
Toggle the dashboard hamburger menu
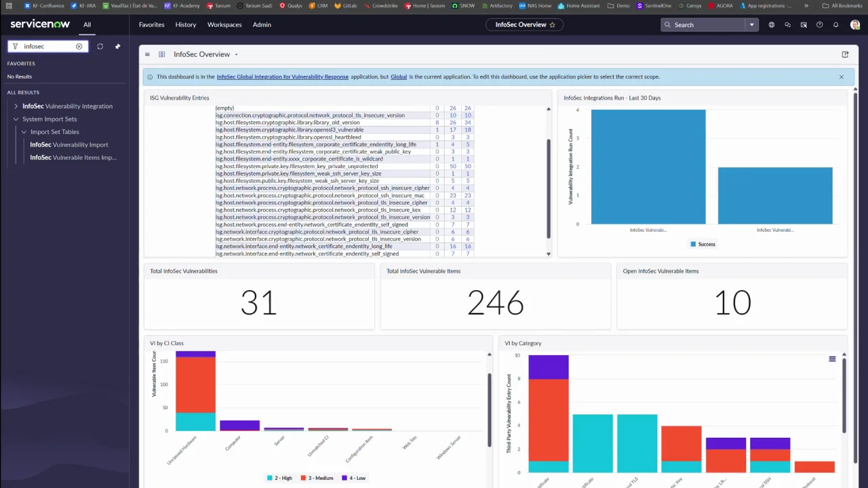(x=147, y=54)
